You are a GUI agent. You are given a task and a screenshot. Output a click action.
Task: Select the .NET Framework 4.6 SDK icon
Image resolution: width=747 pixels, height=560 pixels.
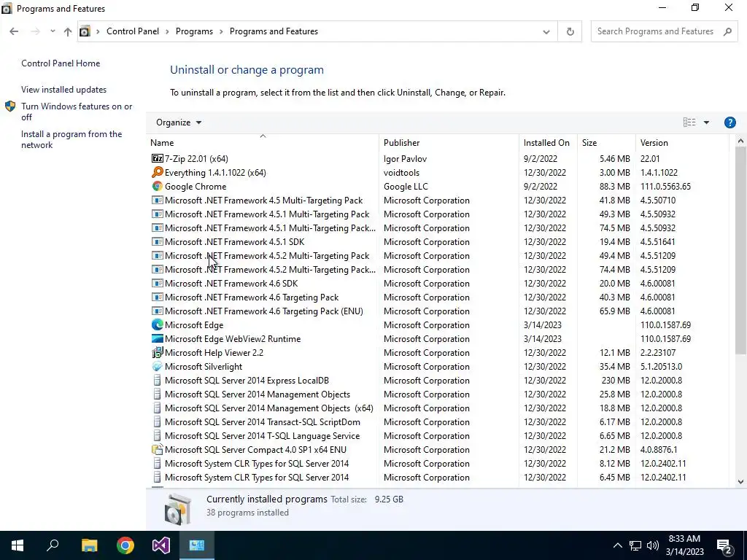click(158, 284)
